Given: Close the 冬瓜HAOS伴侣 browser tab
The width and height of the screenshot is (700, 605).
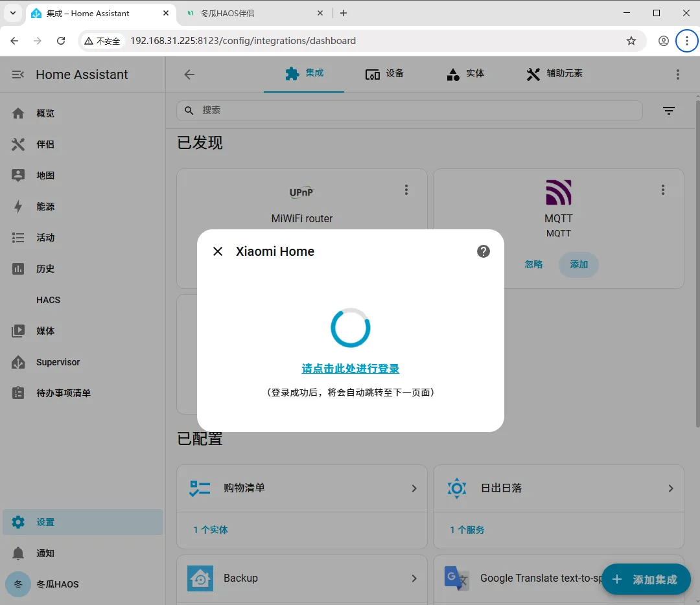Looking at the screenshot, I should click(x=320, y=14).
